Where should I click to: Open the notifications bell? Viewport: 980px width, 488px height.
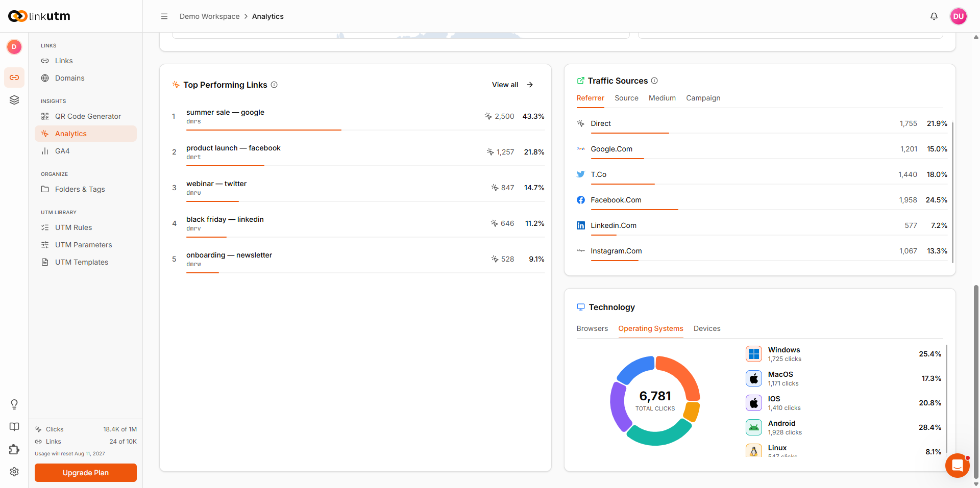click(x=934, y=16)
